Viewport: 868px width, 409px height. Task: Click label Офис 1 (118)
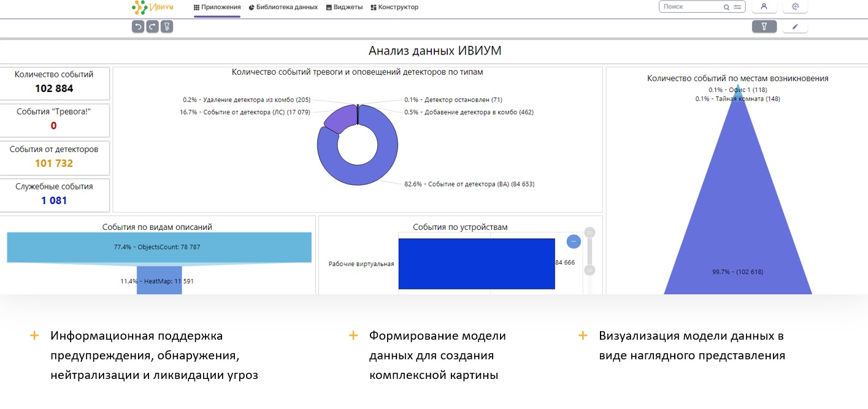(x=738, y=90)
